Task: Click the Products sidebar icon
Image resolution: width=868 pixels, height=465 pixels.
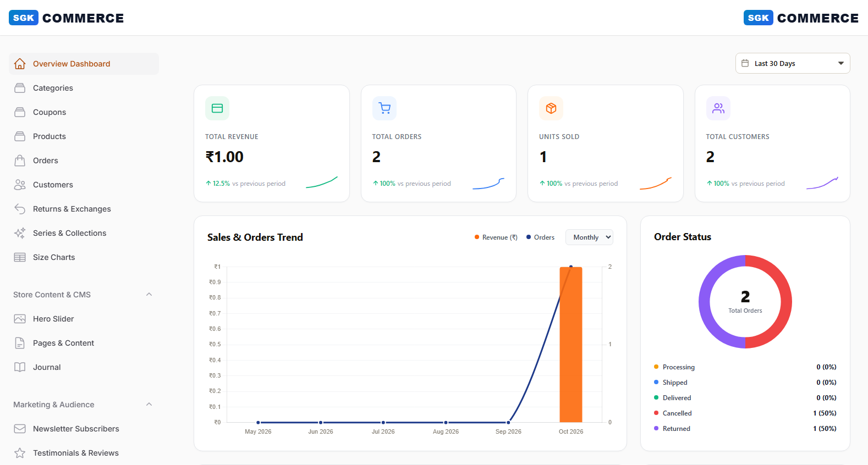Action: click(x=20, y=136)
